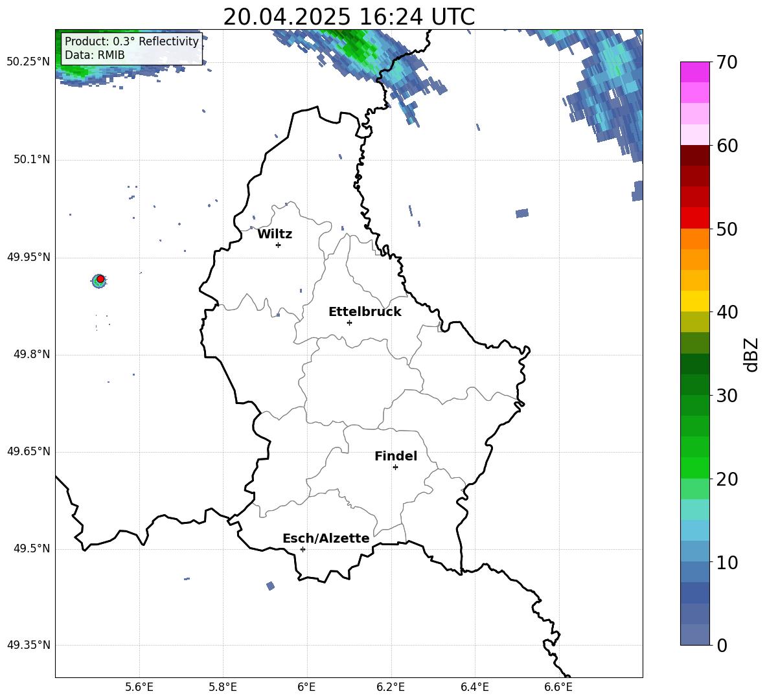The height and width of the screenshot is (700, 767).
Task: Click the colorbar tick value 40
Action: [727, 312]
